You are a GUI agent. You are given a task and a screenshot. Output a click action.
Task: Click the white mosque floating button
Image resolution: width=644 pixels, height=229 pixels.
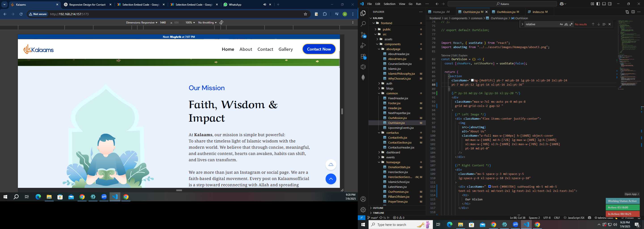pos(331,165)
